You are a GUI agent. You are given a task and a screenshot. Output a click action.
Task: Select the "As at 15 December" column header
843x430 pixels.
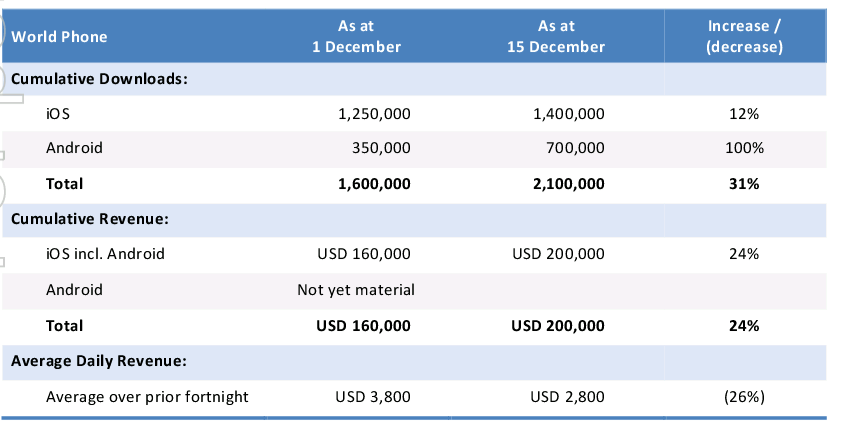556,37
